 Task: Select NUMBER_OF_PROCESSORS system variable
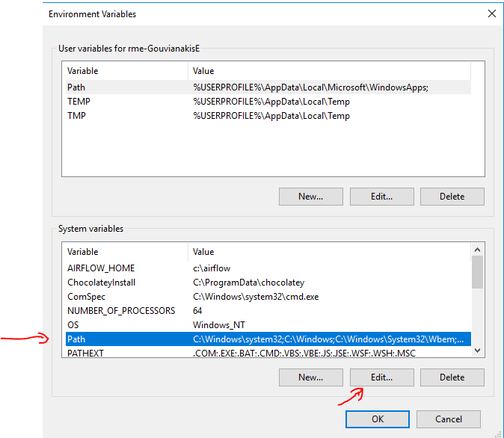pos(120,311)
